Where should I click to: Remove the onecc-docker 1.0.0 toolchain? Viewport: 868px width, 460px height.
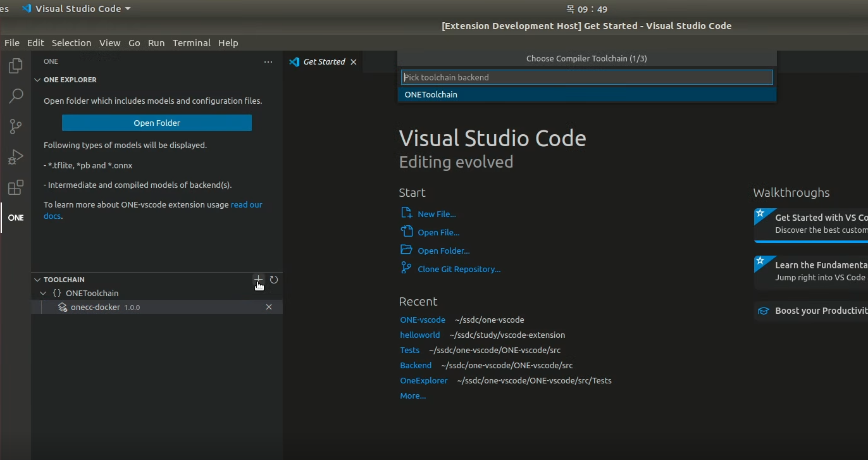[269, 307]
